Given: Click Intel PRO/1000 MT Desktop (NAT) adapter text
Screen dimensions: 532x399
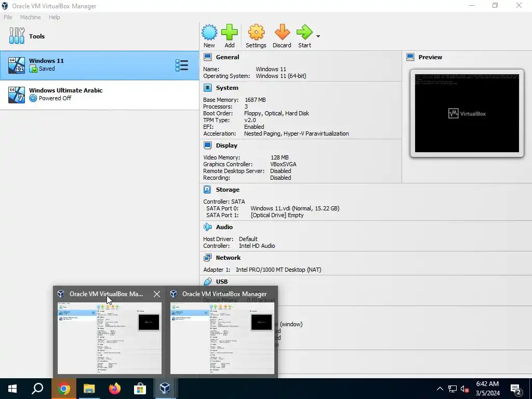Looking at the screenshot, I should [278, 270].
